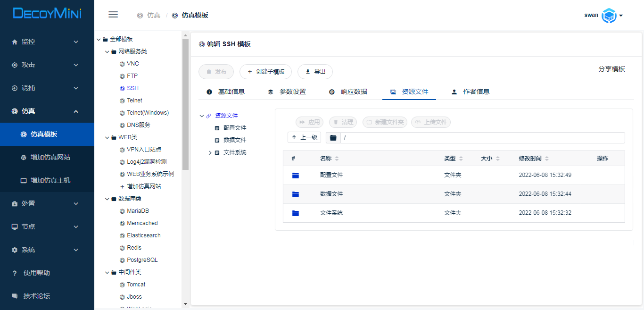Click folder icon of 文件系统 row
The width and height of the screenshot is (644, 310).
coord(296,213)
